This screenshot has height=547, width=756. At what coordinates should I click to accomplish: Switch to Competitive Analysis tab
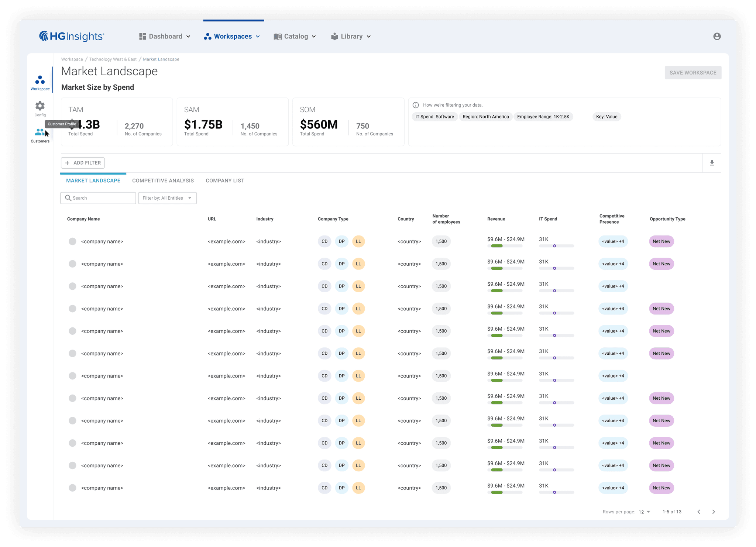coord(163,180)
